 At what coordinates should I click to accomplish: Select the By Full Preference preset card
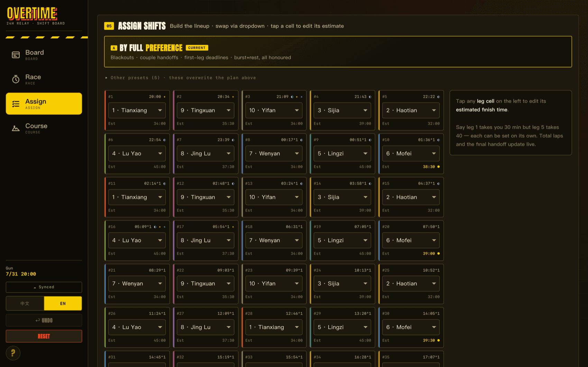[x=338, y=51]
